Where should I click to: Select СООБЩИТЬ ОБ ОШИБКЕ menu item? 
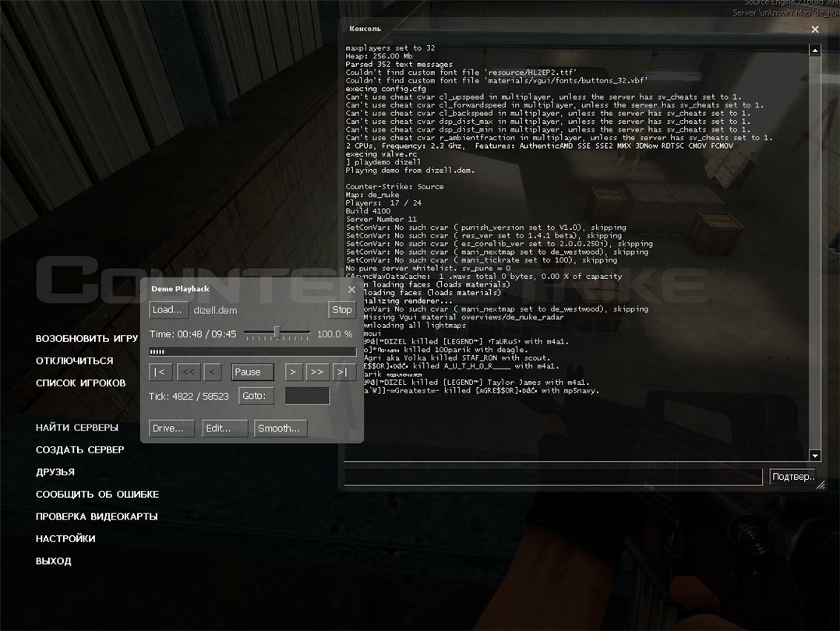(x=97, y=495)
